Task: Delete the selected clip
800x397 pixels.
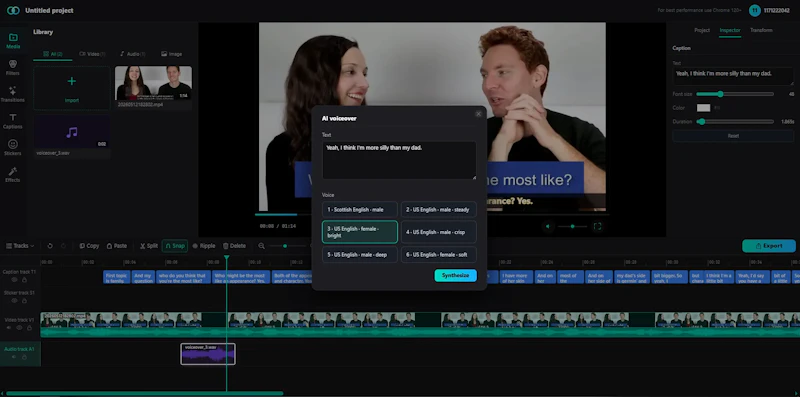Action: tap(234, 246)
